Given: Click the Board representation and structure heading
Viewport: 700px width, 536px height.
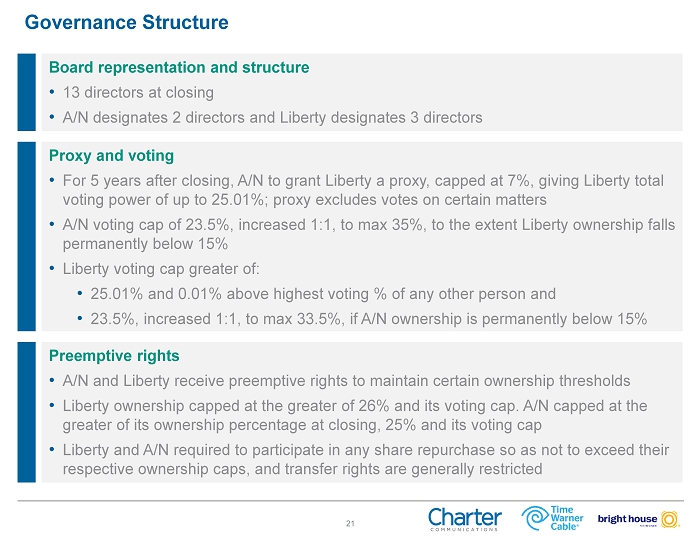Looking at the screenshot, I should (179, 68).
